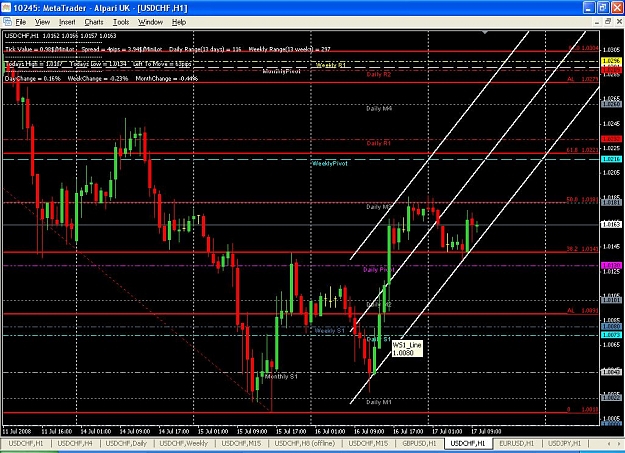
Task: Click the 50.0 Fibonacci level label
Action: coord(582,199)
